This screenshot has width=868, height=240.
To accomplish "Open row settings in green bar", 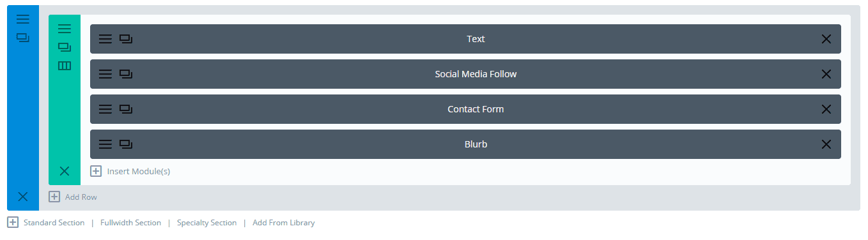I will tap(65, 29).
